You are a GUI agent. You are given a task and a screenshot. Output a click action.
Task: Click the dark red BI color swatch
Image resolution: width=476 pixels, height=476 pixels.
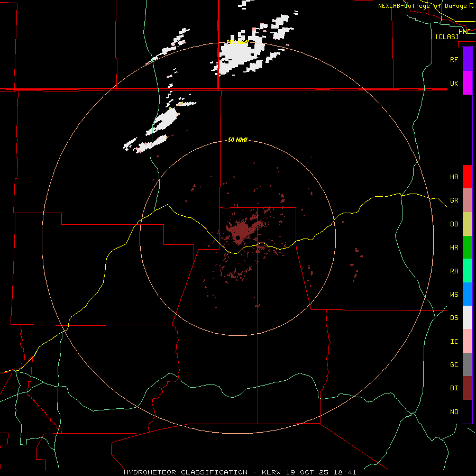(467, 388)
